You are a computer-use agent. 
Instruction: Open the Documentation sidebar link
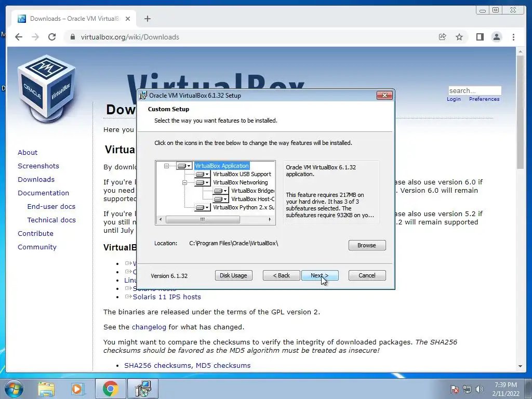[44, 193]
